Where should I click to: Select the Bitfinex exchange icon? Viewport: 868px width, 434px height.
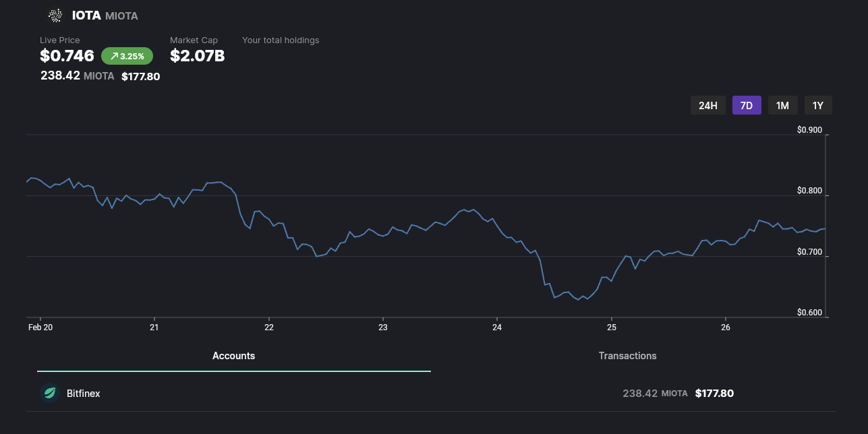[49, 393]
